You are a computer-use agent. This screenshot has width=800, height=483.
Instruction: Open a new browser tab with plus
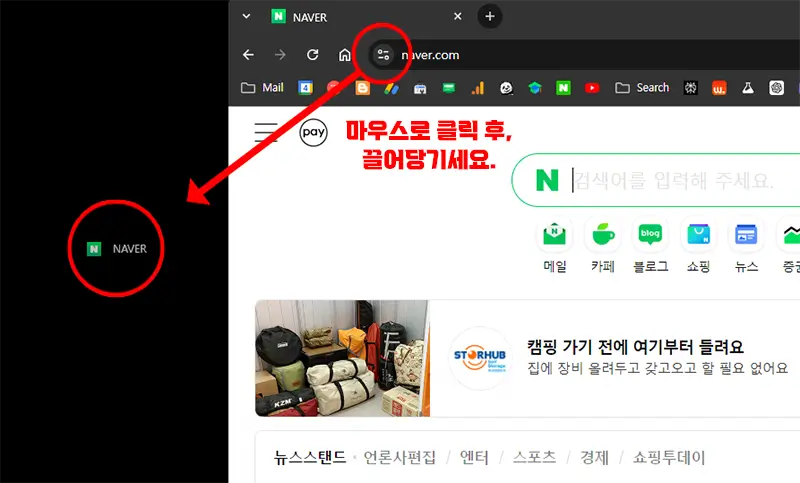point(490,16)
